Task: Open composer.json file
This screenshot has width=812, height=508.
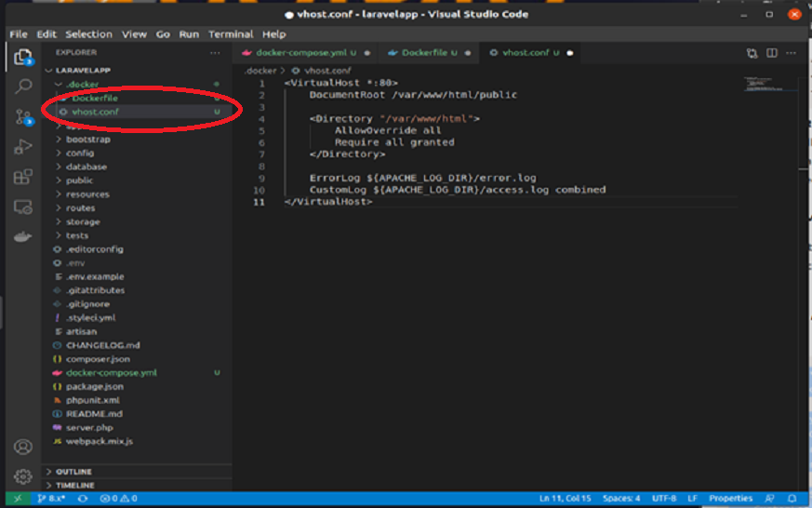Action: pyautogui.click(x=139, y=359)
